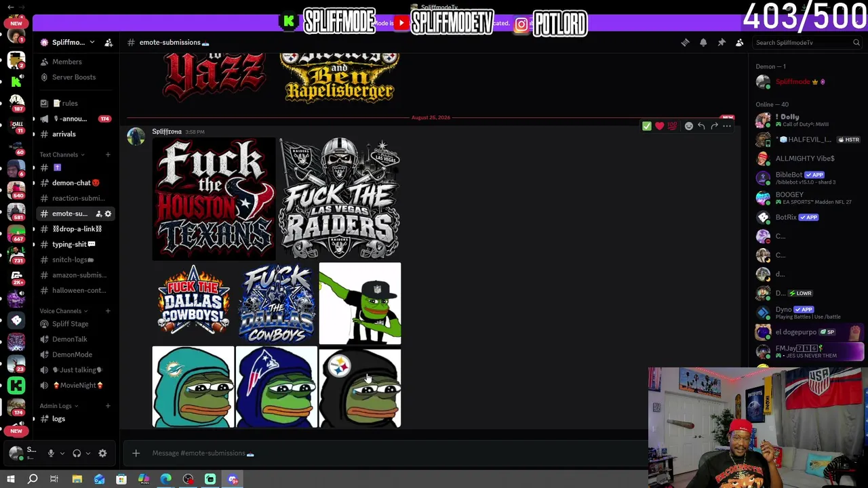Open the halloween-contest channel
This screenshot has height=488, width=868.
click(x=75, y=291)
